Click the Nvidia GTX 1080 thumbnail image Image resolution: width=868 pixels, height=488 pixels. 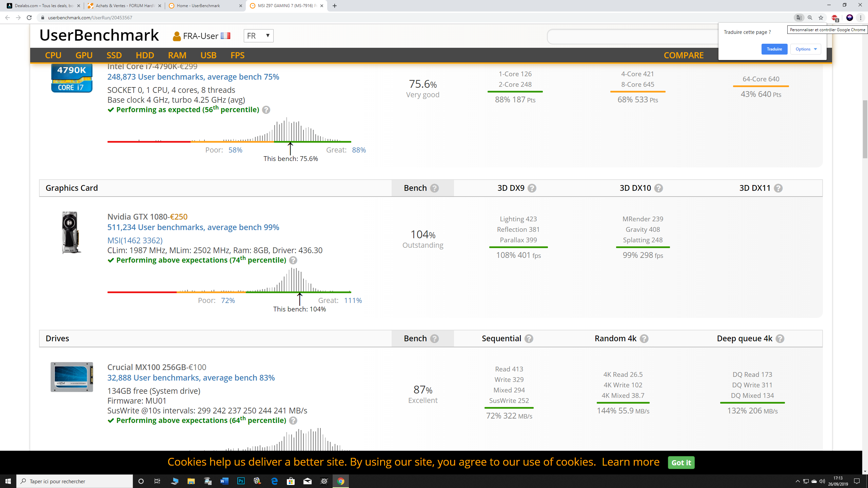click(71, 233)
